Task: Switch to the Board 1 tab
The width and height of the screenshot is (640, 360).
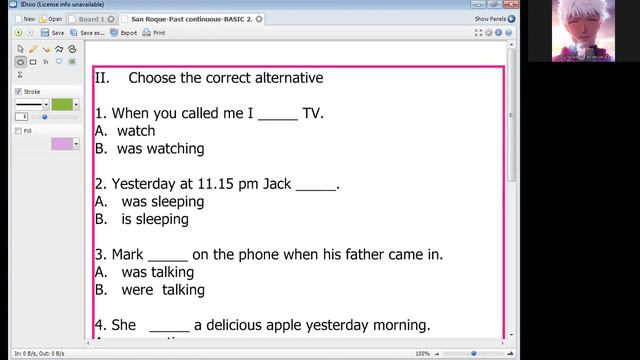Action: 92,19
